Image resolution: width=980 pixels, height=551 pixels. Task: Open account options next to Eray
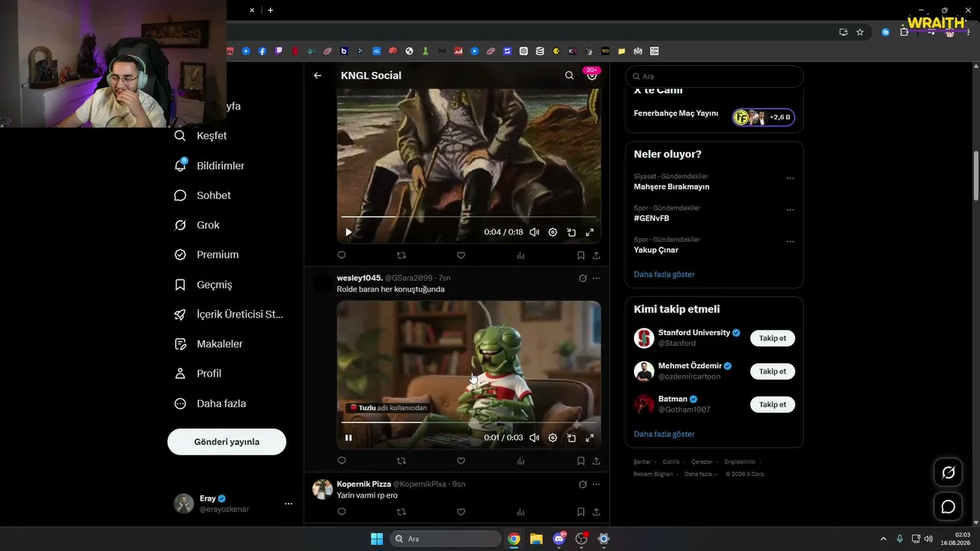pos(289,504)
